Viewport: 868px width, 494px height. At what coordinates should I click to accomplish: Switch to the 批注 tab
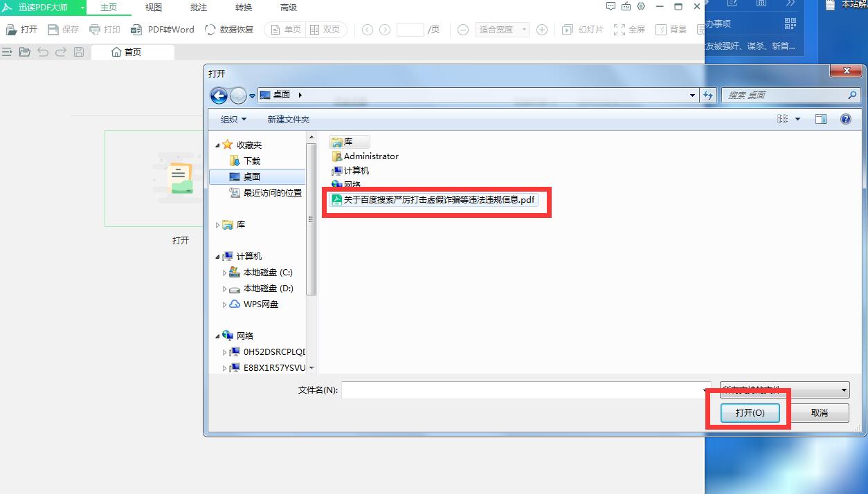199,8
